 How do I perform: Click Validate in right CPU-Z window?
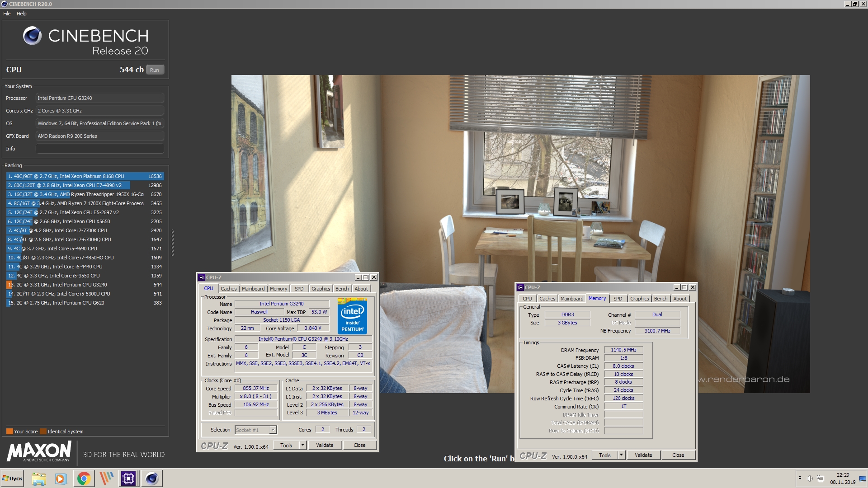[643, 455]
